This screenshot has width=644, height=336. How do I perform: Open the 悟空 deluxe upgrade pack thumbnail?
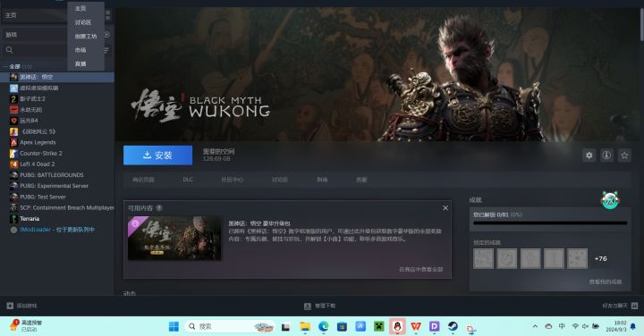pos(174,238)
